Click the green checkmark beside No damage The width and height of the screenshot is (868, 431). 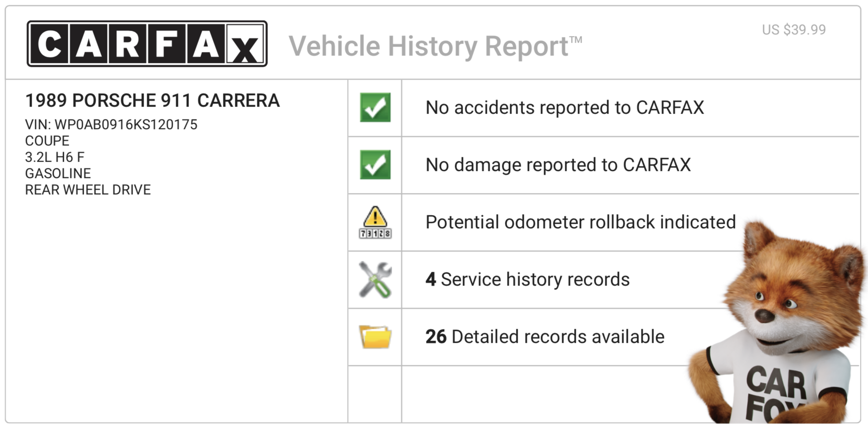pyautogui.click(x=375, y=165)
